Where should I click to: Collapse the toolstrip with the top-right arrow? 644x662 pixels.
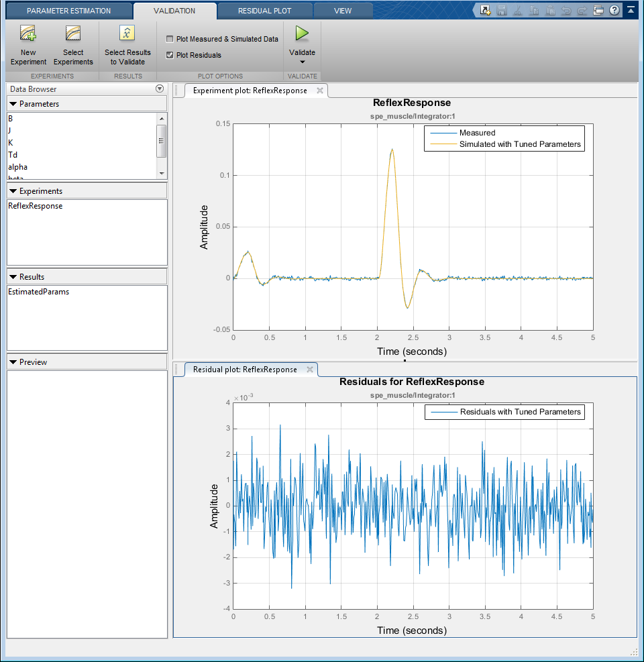(x=631, y=10)
